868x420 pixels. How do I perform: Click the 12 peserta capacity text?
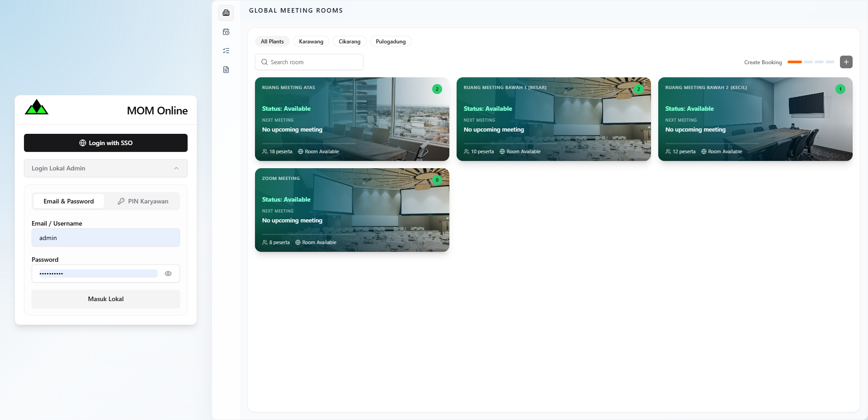coord(684,151)
